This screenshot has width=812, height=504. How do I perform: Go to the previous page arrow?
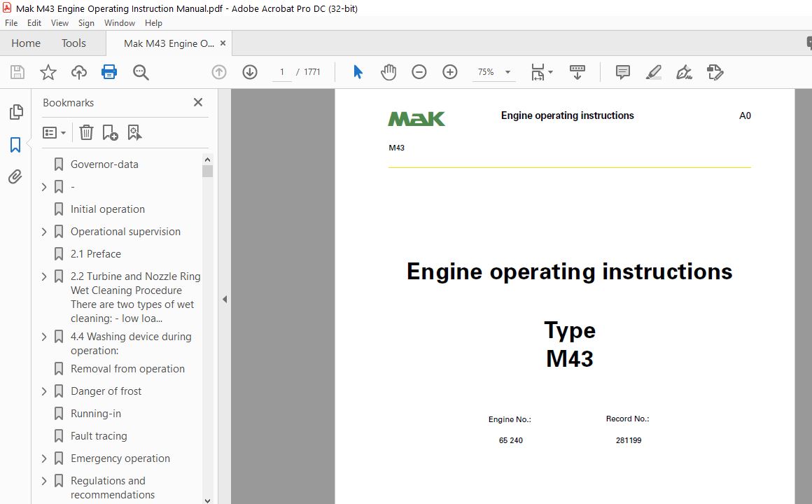click(x=219, y=72)
